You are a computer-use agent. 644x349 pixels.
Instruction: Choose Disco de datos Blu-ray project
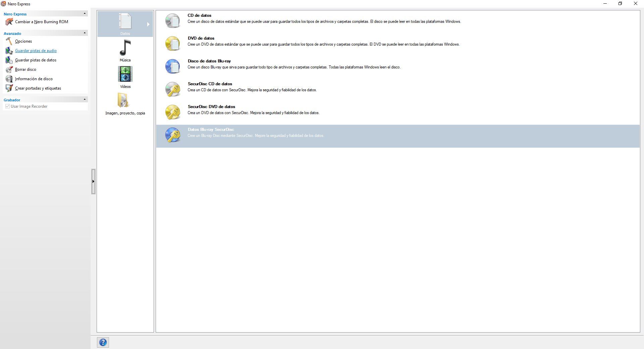pos(398,68)
